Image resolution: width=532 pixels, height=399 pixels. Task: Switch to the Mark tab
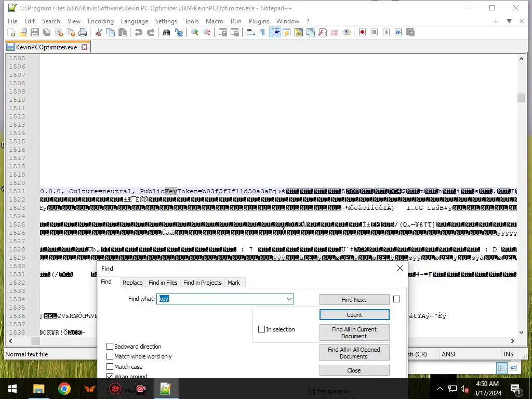click(234, 283)
